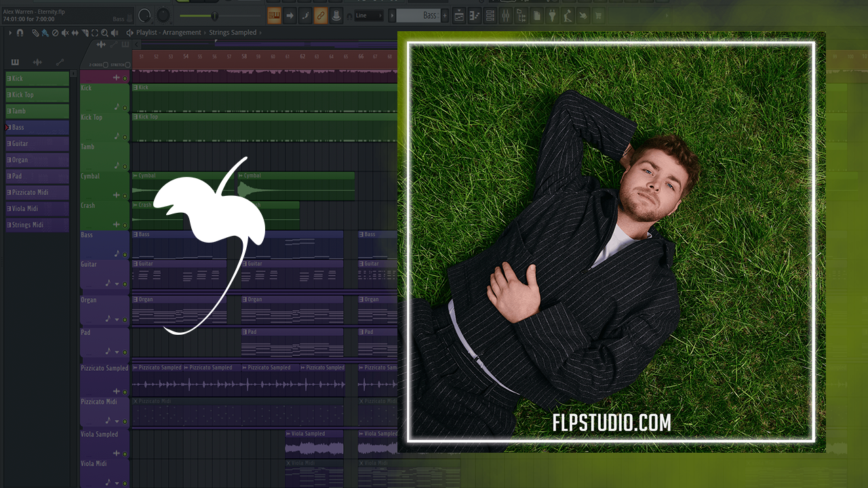Open the Playlist view icon in top toolbar
This screenshot has width=868, height=488.
(x=459, y=16)
